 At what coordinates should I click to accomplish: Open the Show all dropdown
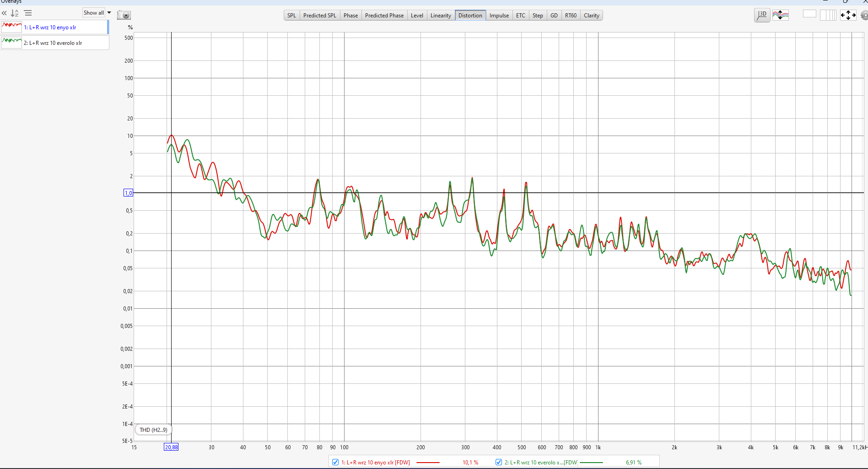pyautogui.click(x=97, y=13)
